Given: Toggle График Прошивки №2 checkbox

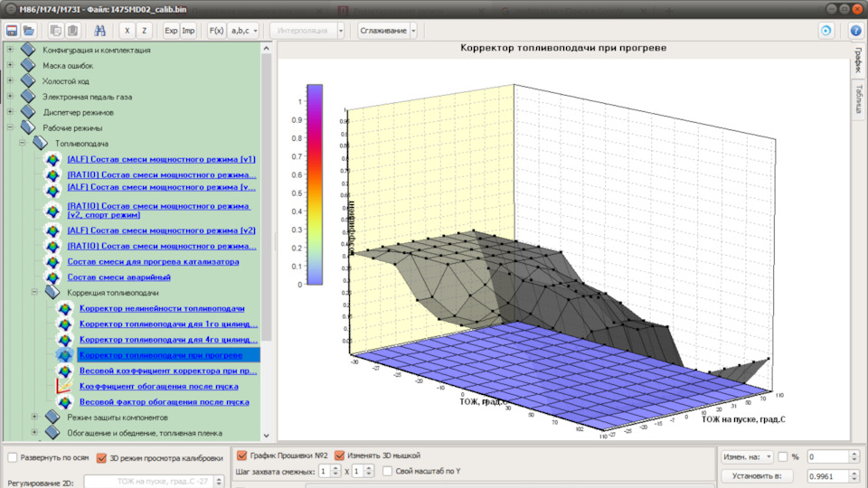Looking at the screenshot, I should (x=242, y=455).
